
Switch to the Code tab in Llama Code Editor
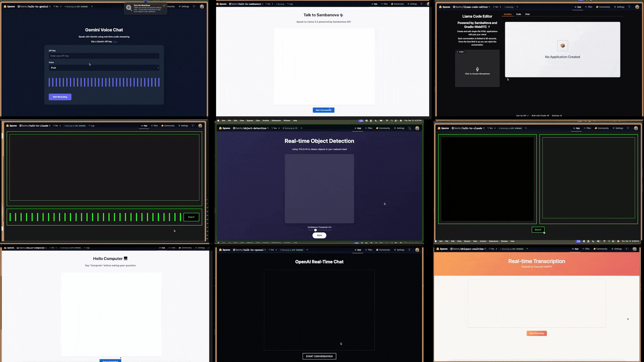pyautogui.click(x=518, y=14)
